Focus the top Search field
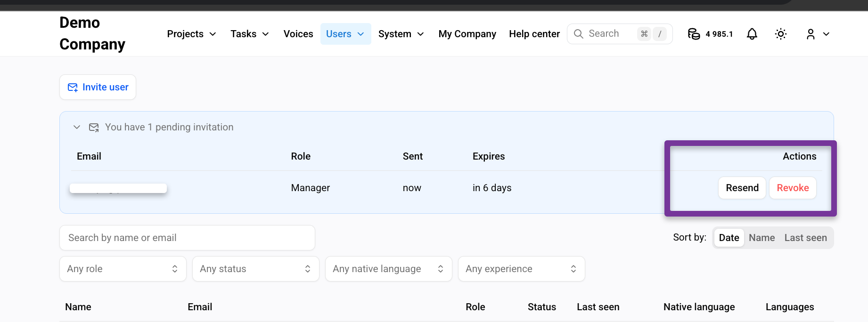The height and width of the screenshot is (322, 868). click(x=620, y=34)
